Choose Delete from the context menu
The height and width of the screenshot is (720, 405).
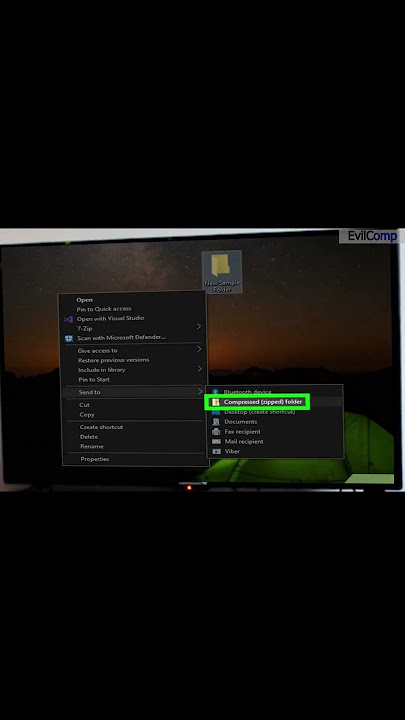point(89,437)
